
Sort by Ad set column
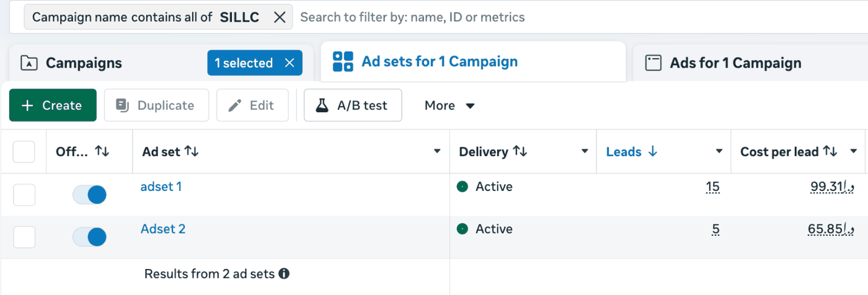(x=192, y=152)
